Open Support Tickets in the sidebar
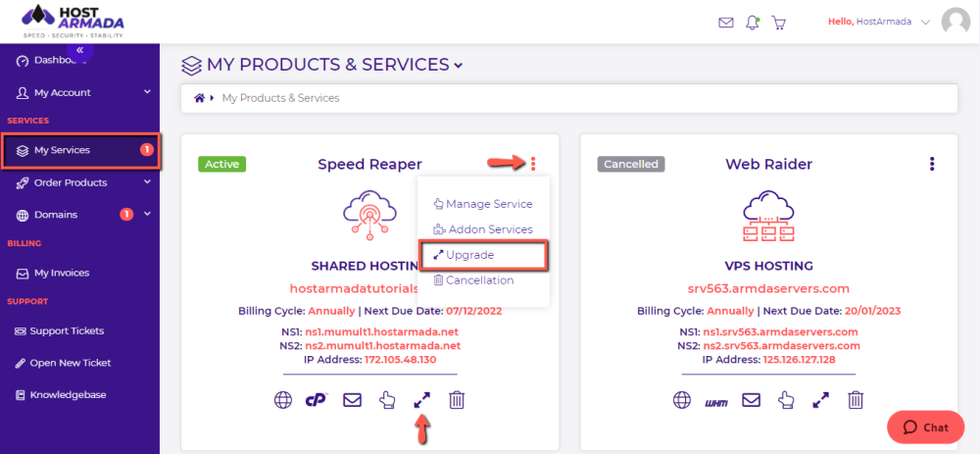Viewport: 980px width, 454px height. [x=60, y=330]
